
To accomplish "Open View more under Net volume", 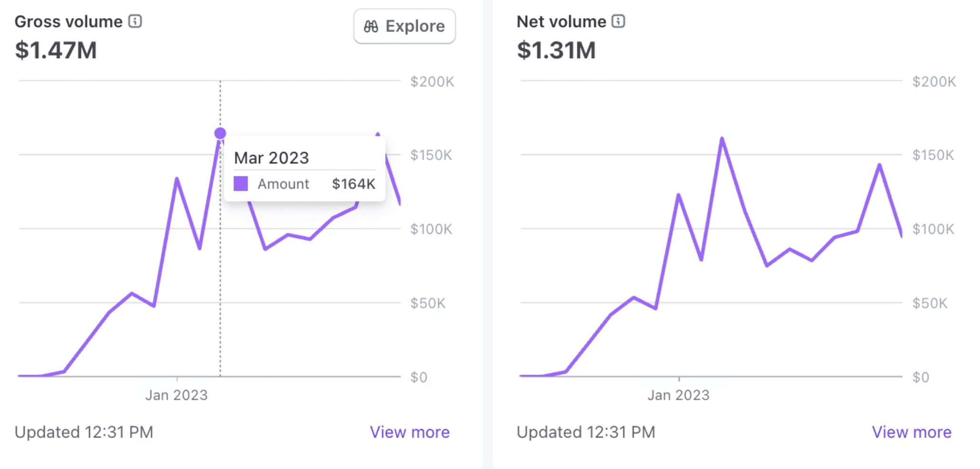I will 911,432.
